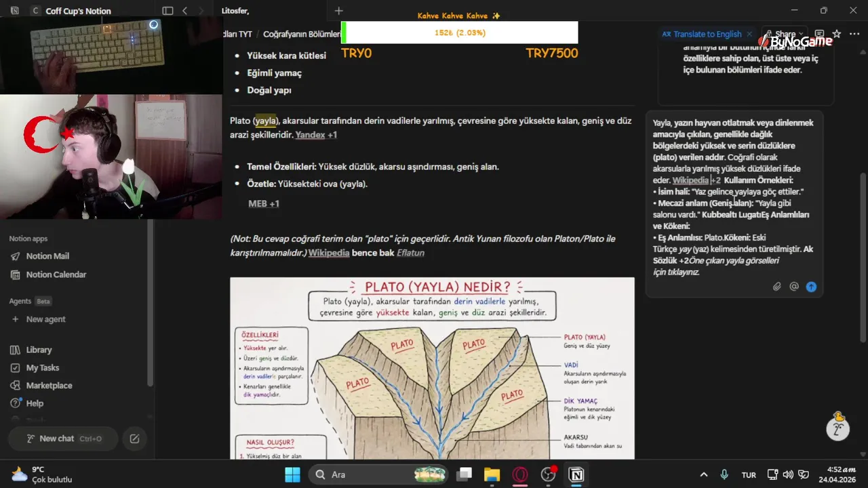
Task: Expand the system tray hidden icons chevron
Action: click(x=704, y=474)
